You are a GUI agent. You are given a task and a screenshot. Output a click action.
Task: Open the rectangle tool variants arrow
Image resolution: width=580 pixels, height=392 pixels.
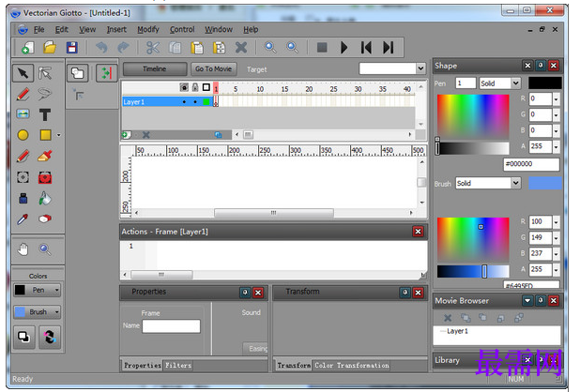pos(58,135)
